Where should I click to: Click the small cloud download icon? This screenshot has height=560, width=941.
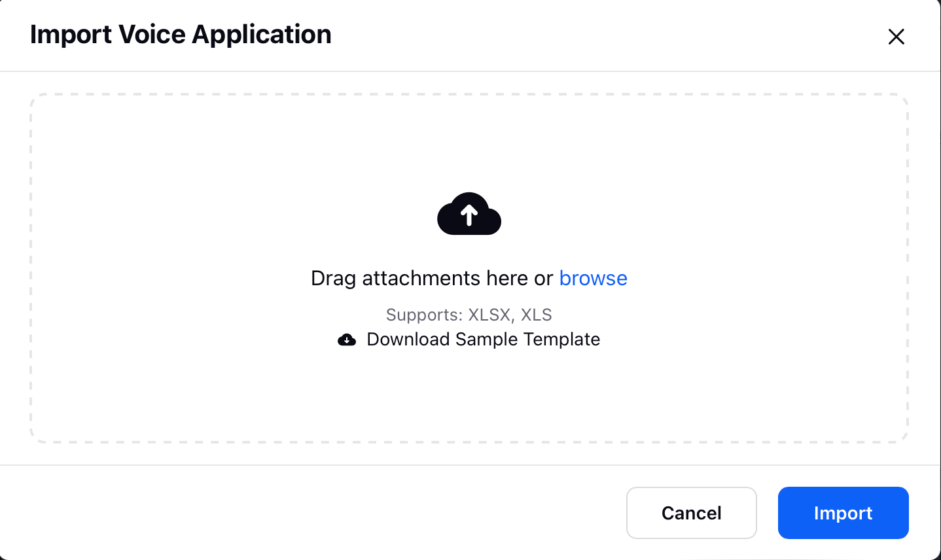[347, 340]
